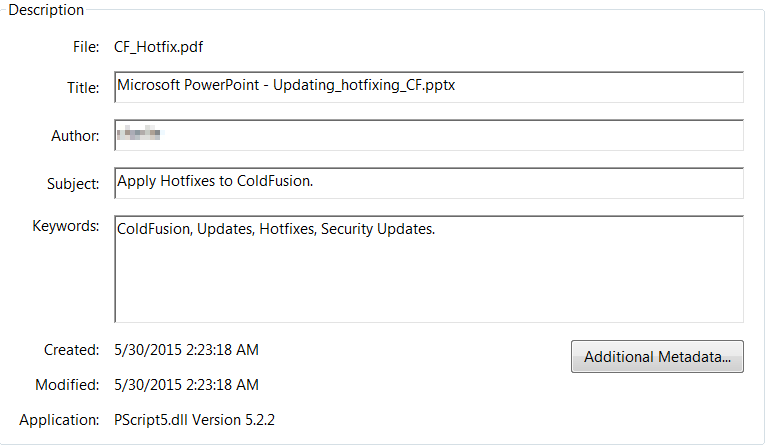Click the Subject: label
The width and height of the screenshot is (770, 447).
[x=73, y=184]
